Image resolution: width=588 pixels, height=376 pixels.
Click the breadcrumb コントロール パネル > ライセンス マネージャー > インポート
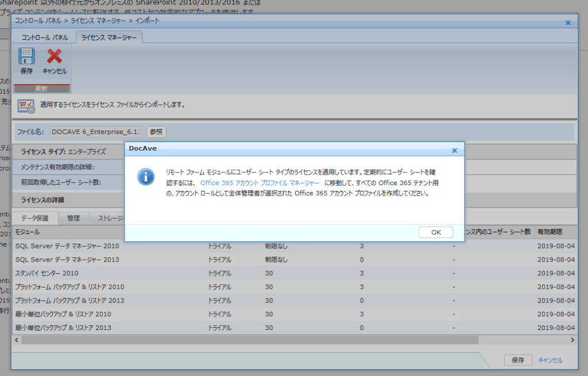(87, 21)
